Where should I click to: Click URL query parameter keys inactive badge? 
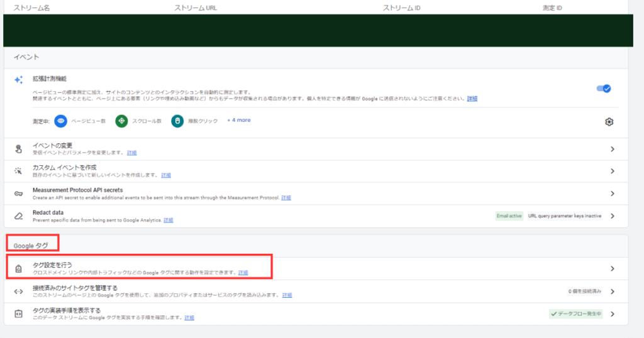(564, 215)
